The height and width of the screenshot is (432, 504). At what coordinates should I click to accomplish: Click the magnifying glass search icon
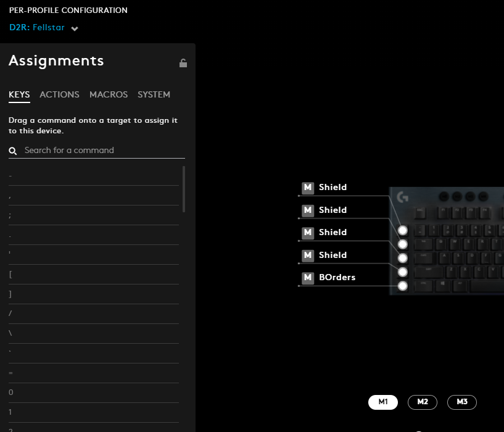[13, 151]
